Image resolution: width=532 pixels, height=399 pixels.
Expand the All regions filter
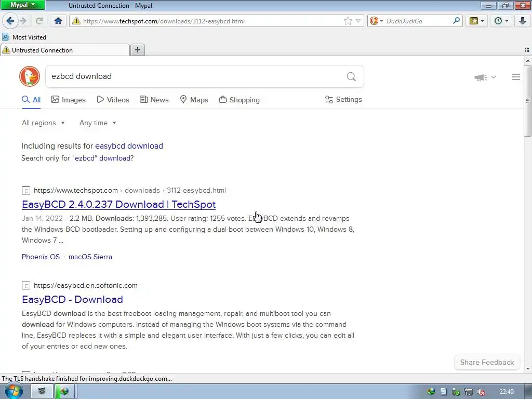pyautogui.click(x=43, y=123)
